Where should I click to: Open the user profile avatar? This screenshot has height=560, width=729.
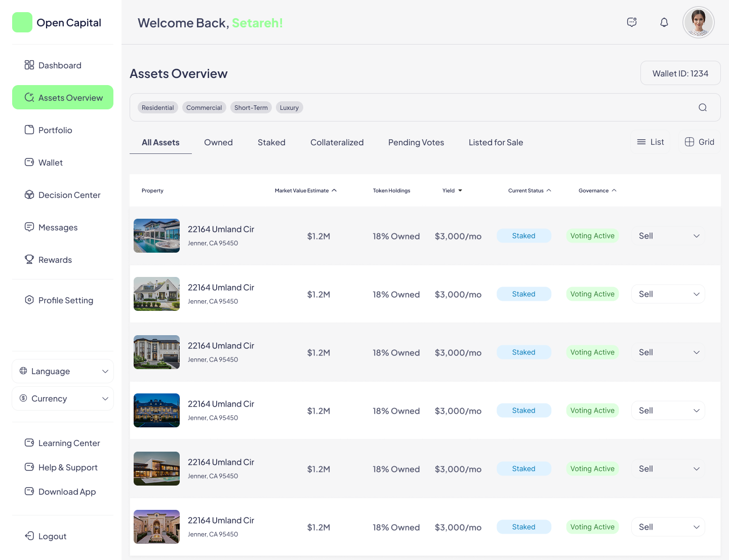coord(699,22)
